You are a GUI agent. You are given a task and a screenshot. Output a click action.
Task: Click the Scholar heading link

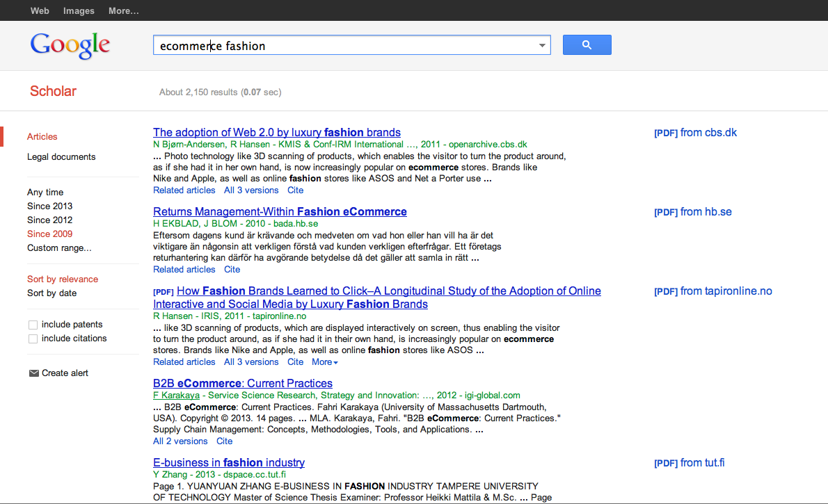(x=54, y=91)
